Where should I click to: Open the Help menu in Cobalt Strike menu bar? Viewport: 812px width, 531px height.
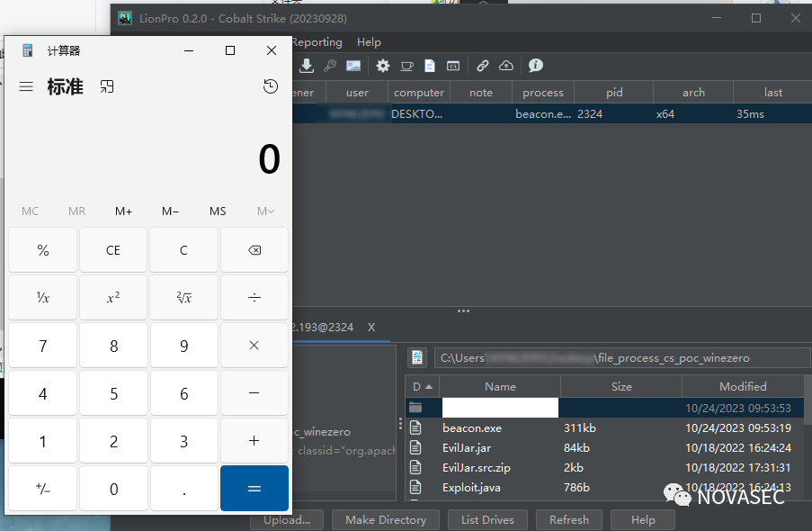[x=369, y=42]
